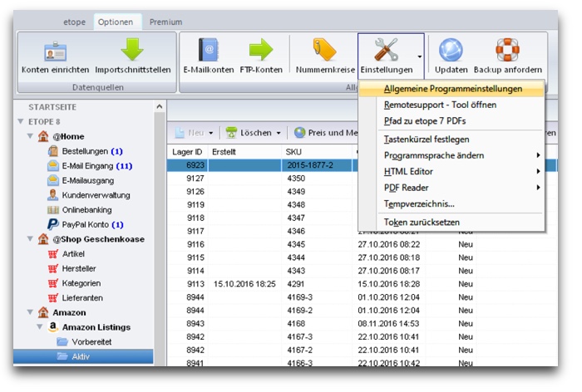The height and width of the screenshot is (392, 582).
Task: Click the Neu toolbar button
Action: 190,133
